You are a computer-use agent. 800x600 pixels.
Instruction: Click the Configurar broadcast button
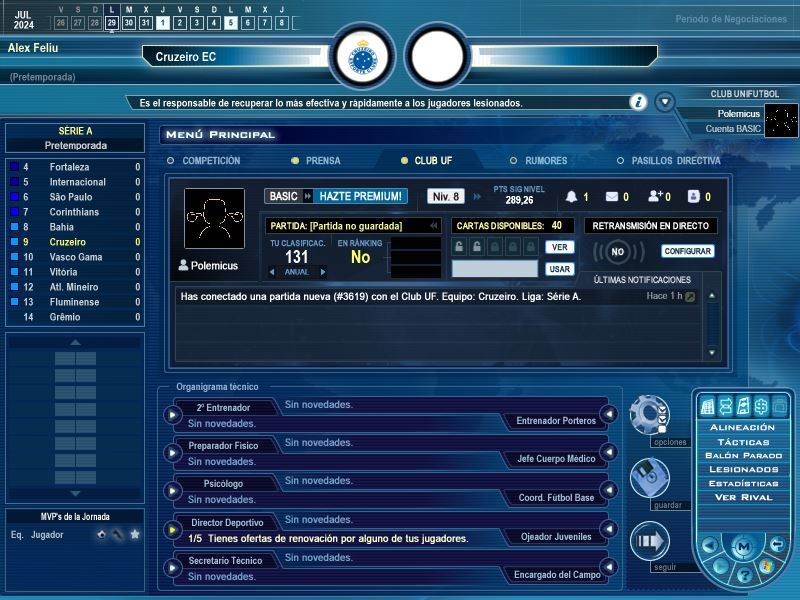coord(688,251)
